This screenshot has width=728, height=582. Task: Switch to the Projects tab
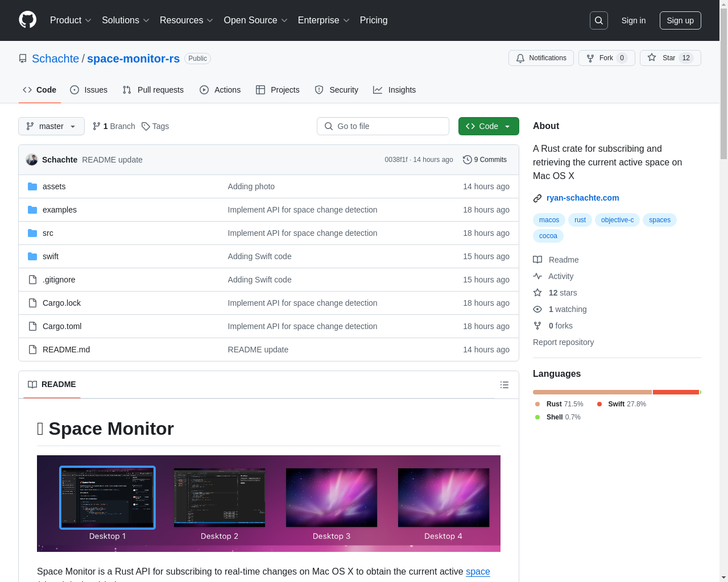tap(278, 90)
